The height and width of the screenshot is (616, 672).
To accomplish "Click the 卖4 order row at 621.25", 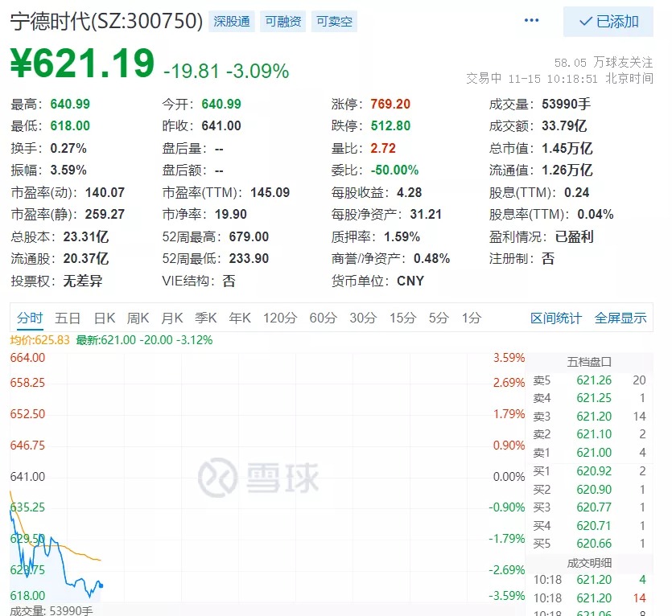I will point(589,398).
